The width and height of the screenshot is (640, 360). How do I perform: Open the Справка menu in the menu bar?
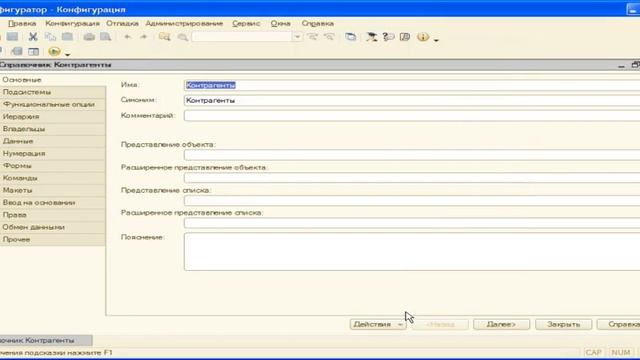click(x=318, y=23)
